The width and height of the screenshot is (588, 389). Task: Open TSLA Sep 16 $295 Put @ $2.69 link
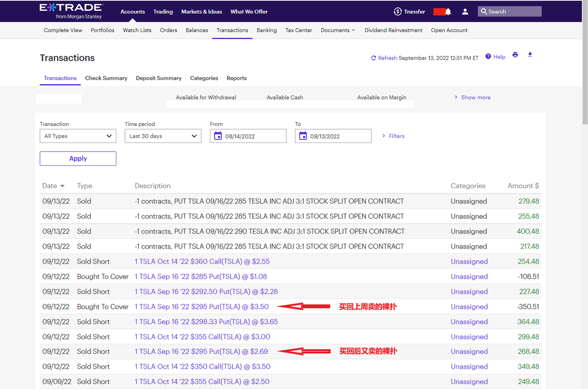[x=202, y=352]
